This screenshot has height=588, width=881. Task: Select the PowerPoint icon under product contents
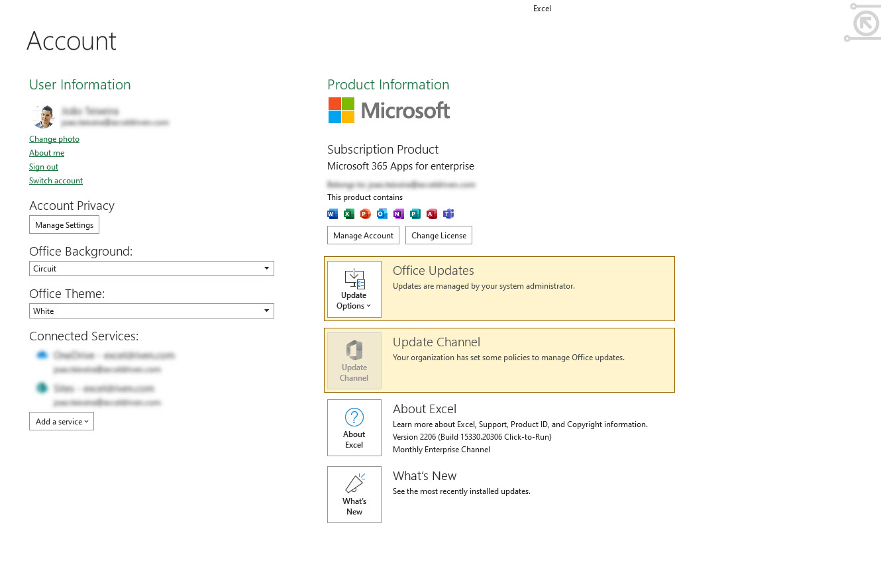click(365, 214)
